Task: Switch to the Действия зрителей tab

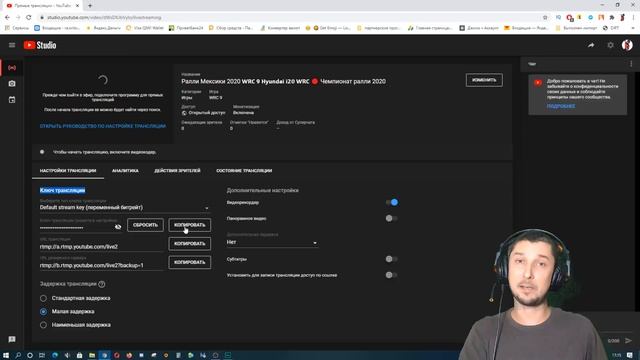Action: click(177, 171)
